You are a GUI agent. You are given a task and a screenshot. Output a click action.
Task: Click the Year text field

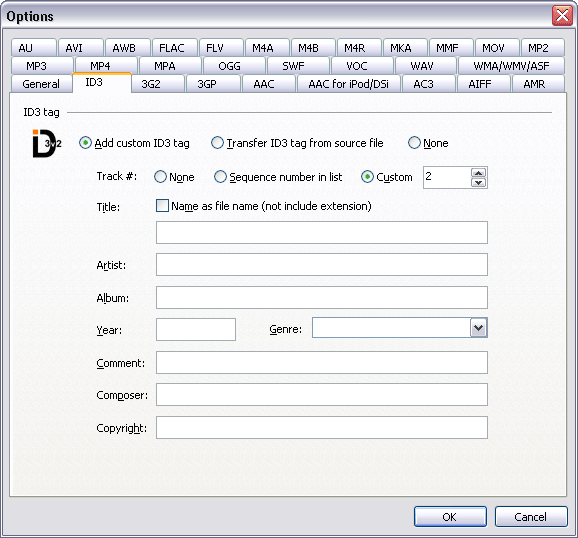pos(196,329)
